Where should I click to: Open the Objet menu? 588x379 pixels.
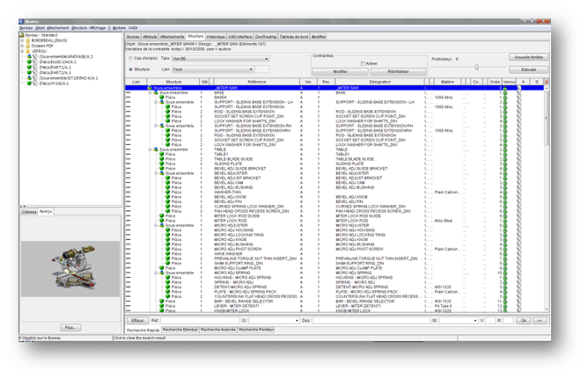[x=40, y=28]
